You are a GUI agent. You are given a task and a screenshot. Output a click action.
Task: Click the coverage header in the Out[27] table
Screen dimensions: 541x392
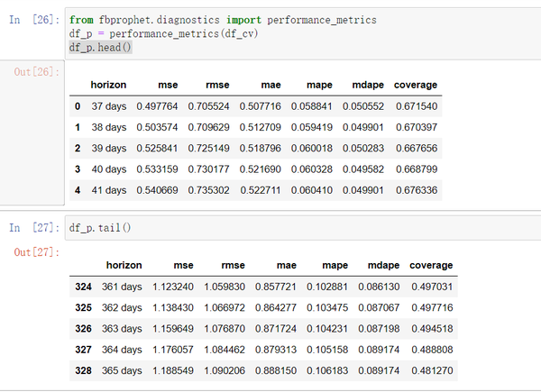click(431, 266)
